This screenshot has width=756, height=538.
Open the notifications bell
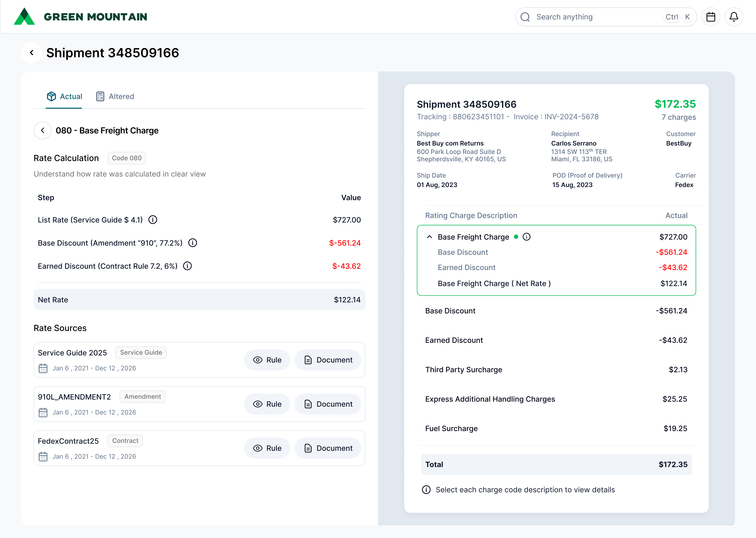[734, 17]
